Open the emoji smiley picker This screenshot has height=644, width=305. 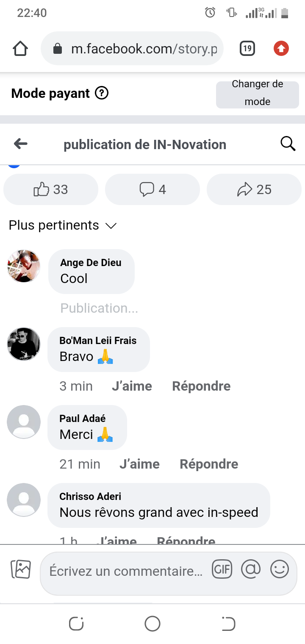280,569
